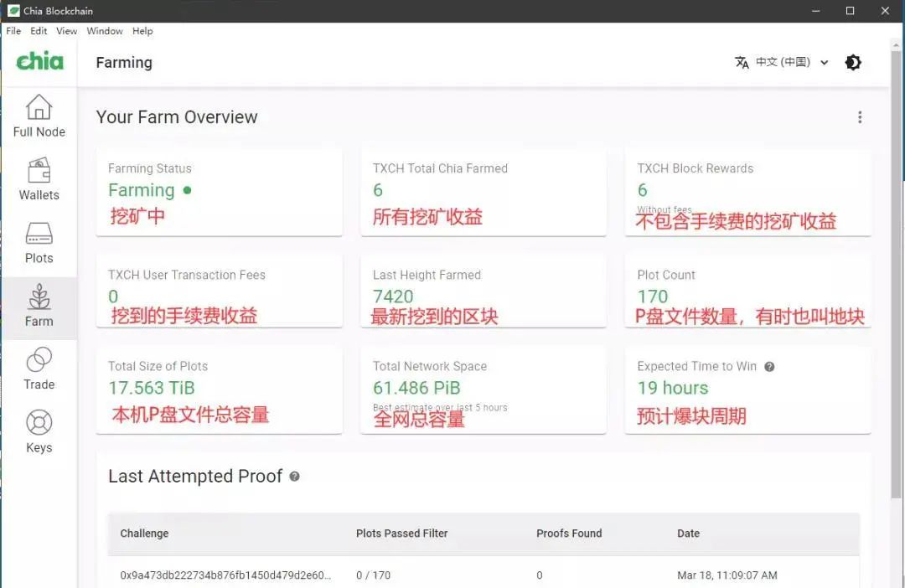Open the Window menu

pos(105,31)
